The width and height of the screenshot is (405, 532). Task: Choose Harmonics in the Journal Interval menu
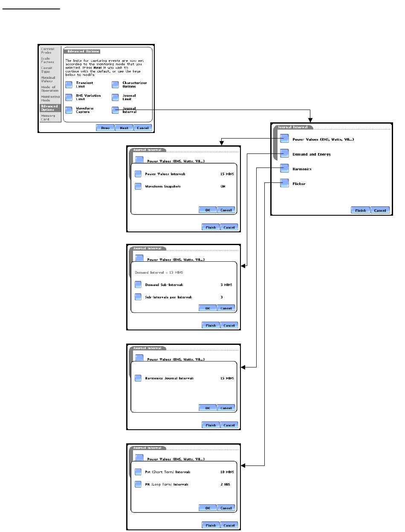pos(284,168)
